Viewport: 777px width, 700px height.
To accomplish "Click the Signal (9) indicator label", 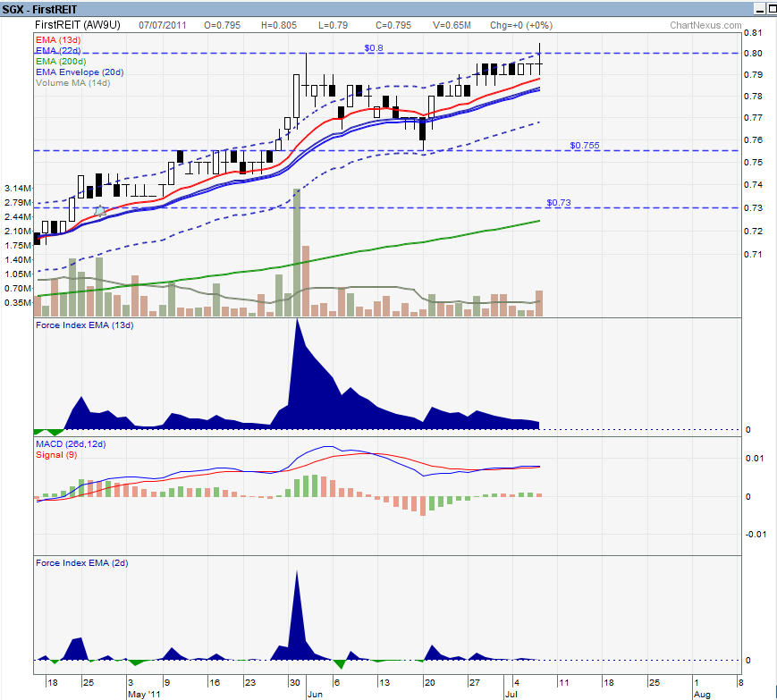I will coord(56,455).
